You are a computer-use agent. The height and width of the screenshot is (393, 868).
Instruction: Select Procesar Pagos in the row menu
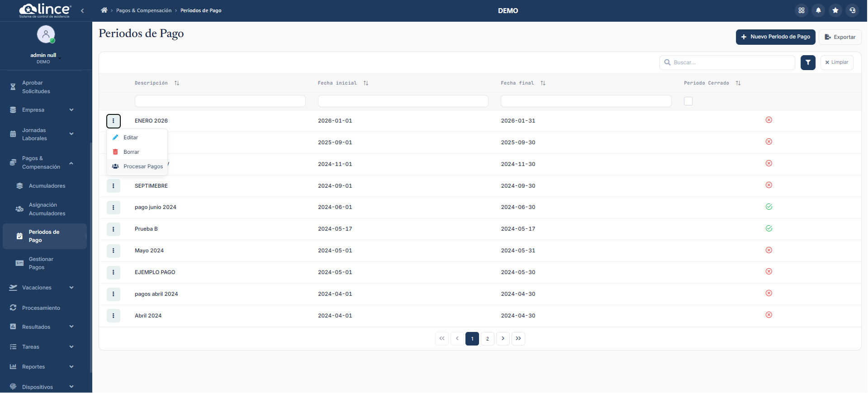coord(142,166)
